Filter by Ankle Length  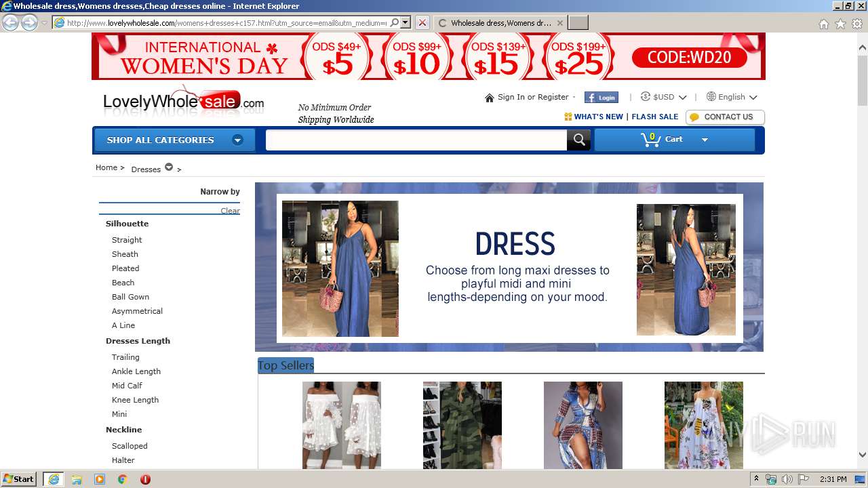pyautogui.click(x=136, y=371)
